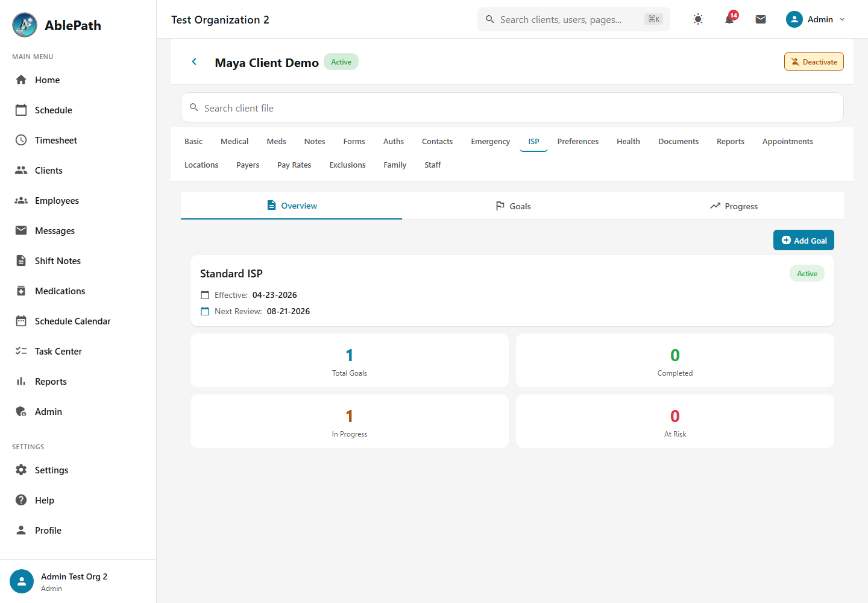Open the Schedule page icon
This screenshot has width=868, height=603.
[x=21, y=110]
